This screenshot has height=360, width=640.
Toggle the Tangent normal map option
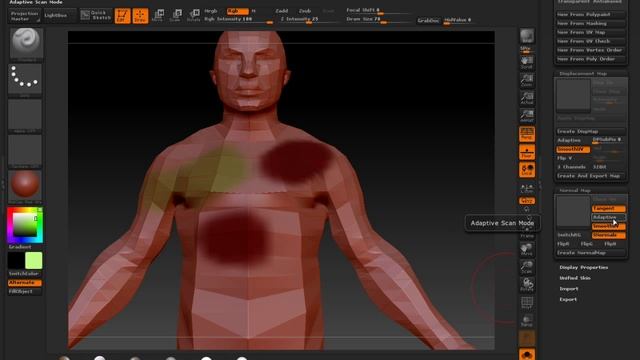coord(609,209)
